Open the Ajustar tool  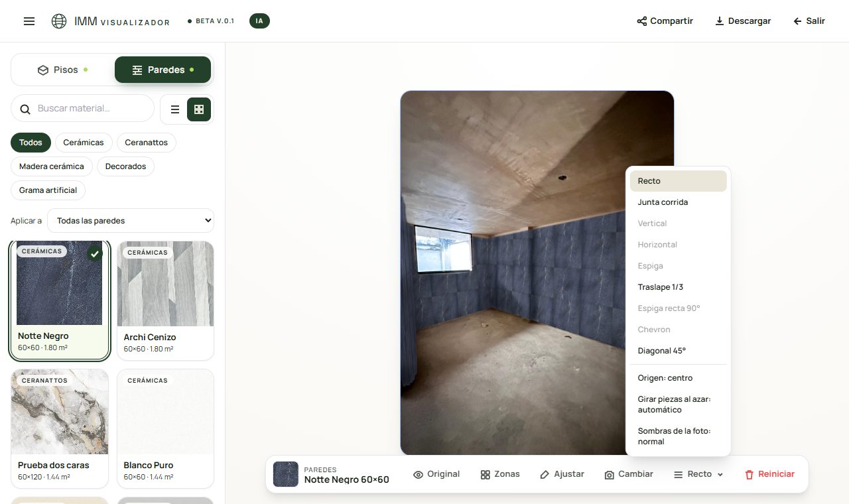(x=562, y=474)
